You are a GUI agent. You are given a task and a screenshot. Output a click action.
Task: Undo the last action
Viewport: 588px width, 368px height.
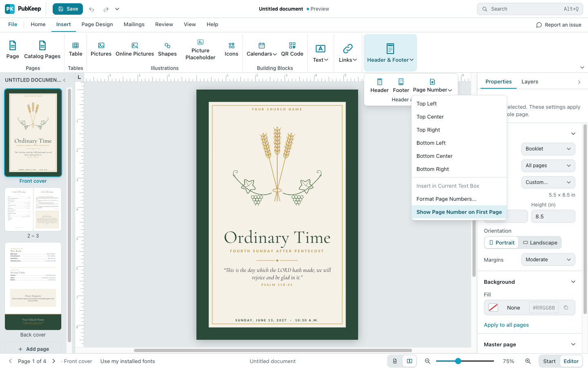(x=92, y=9)
